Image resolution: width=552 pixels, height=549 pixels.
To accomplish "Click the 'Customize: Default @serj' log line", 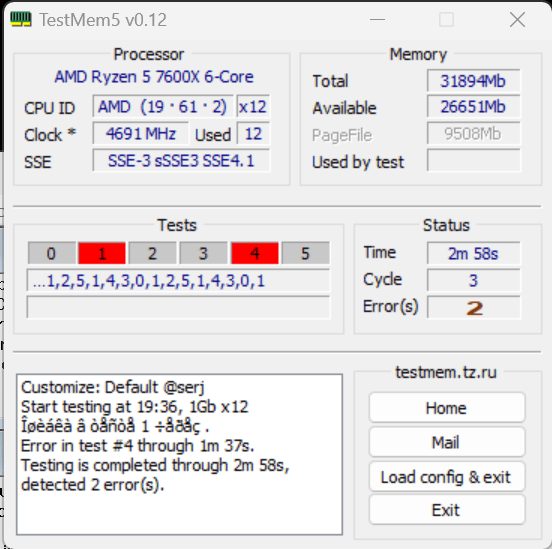I will point(113,387).
